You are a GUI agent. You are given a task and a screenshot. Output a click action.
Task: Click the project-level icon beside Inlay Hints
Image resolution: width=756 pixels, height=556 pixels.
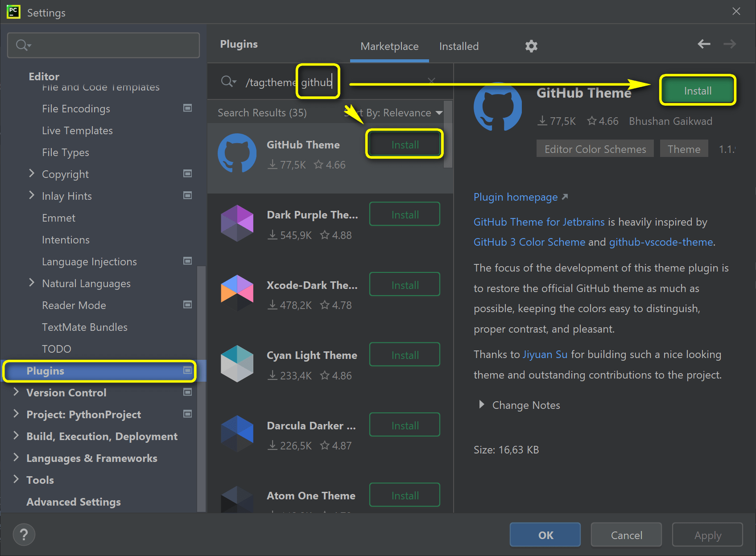point(188,195)
